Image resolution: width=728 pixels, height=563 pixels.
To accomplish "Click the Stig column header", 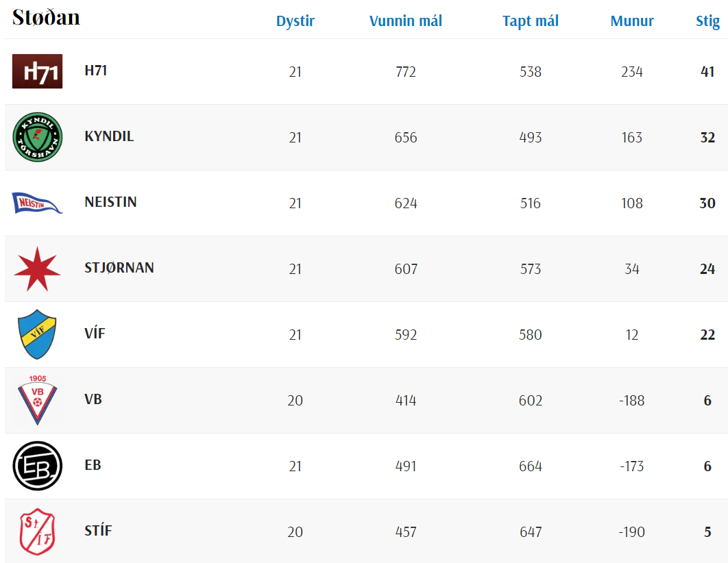I will coord(707,21).
